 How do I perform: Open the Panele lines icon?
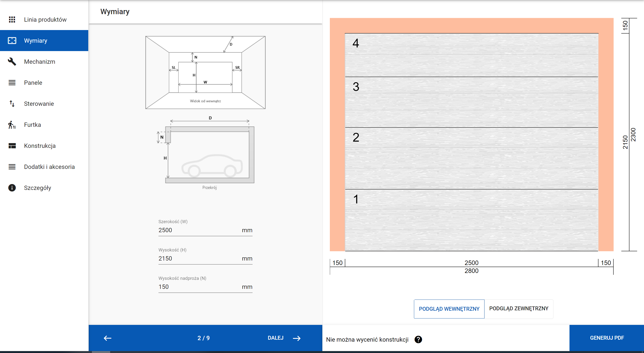[12, 82]
